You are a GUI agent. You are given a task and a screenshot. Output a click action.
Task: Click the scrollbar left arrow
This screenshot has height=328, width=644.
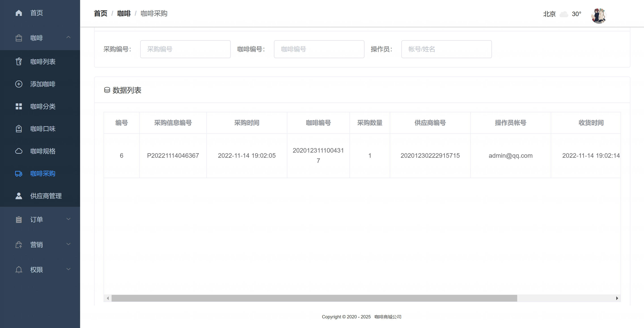point(108,298)
